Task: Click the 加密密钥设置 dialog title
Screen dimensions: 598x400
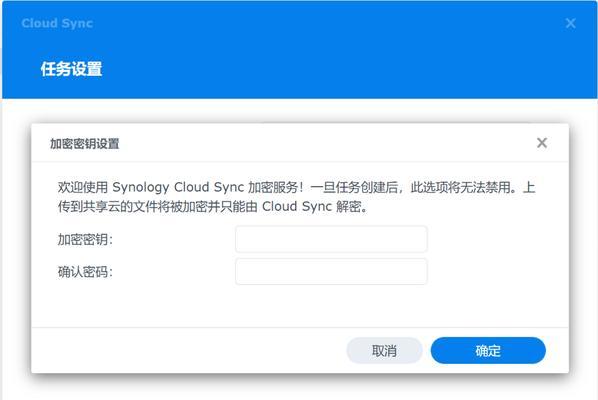Action: point(85,144)
